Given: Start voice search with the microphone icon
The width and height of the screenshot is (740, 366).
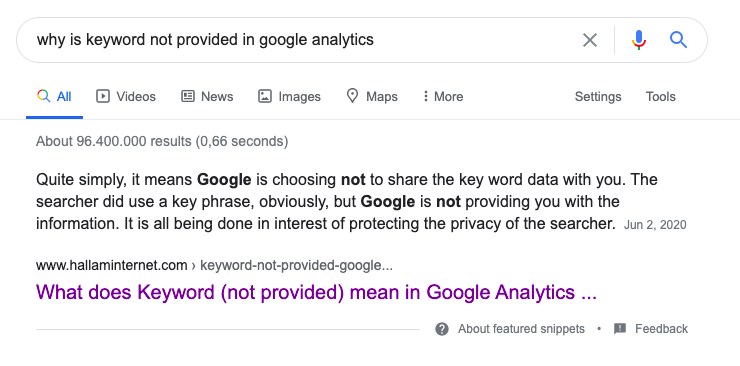Looking at the screenshot, I should click(639, 40).
